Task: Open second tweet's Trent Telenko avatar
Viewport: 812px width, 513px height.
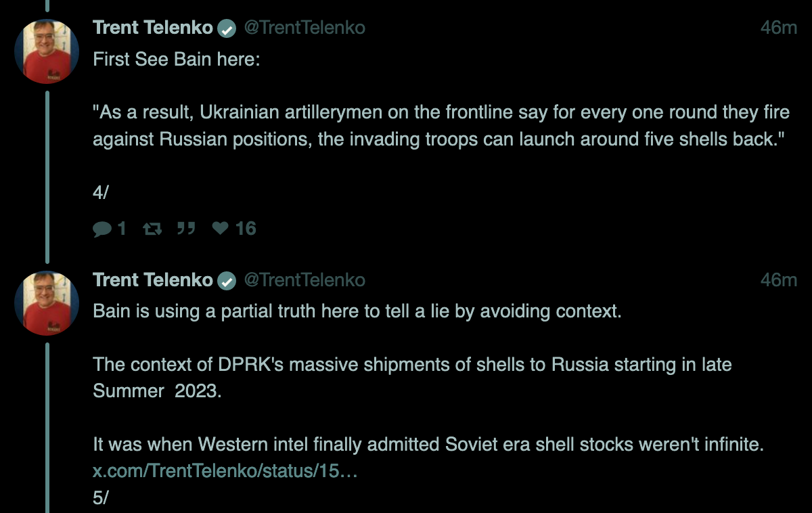Action: pos(47,303)
